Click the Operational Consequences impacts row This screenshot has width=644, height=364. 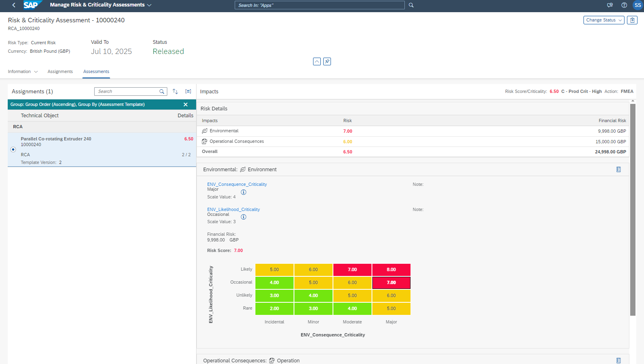[x=414, y=142]
